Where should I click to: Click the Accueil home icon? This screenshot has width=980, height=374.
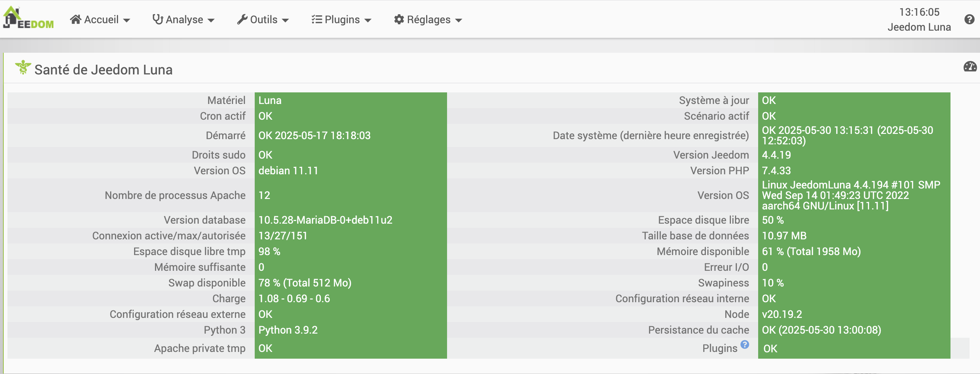click(75, 19)
